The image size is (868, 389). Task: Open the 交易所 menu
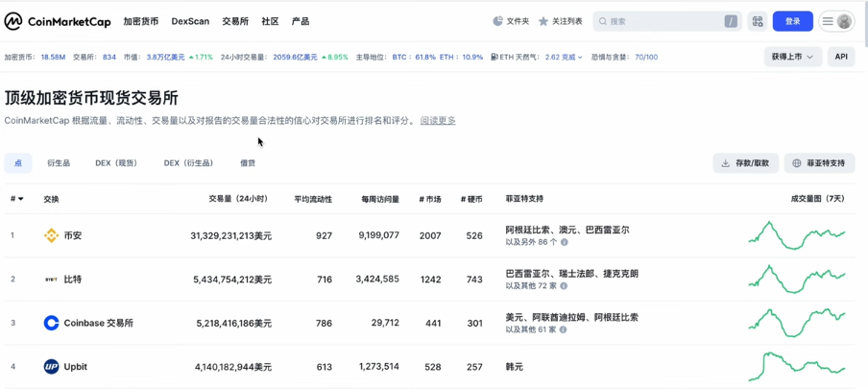235,21
